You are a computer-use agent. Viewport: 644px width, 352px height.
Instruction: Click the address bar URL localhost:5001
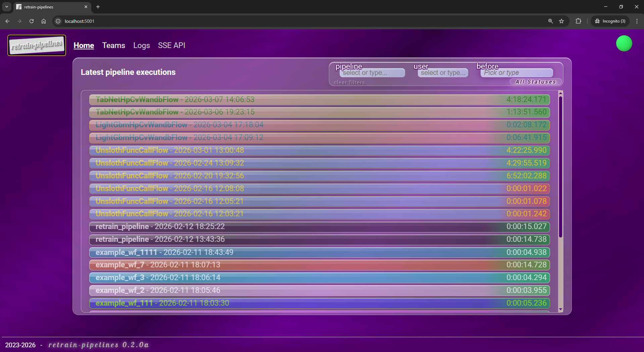[x=80, y=21]
